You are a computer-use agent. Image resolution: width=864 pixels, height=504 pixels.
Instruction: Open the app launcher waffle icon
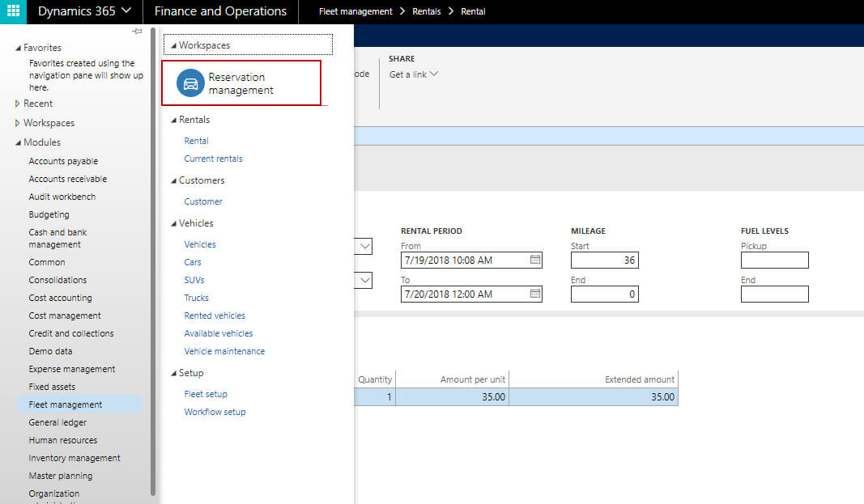click(x=13, y=11)
